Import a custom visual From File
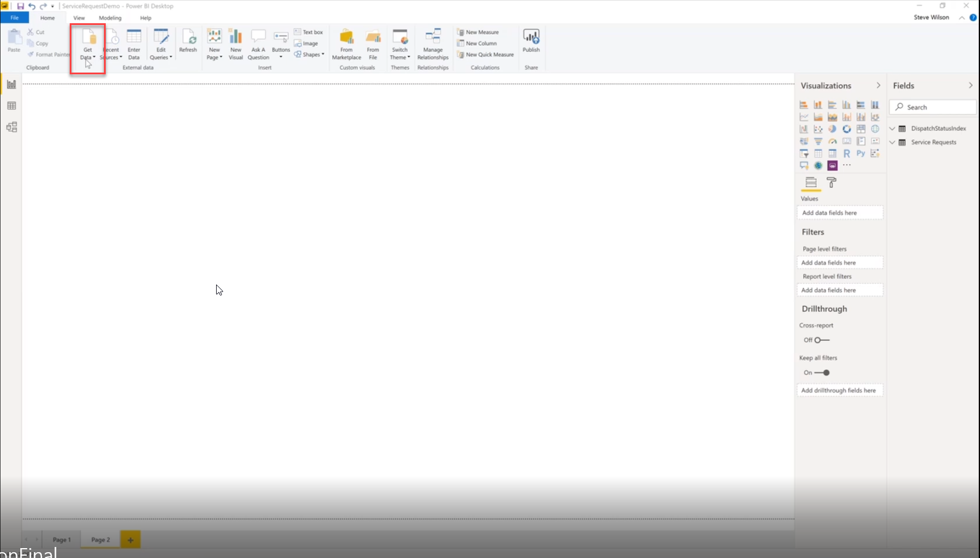Screen dimensions: 980x558 click(373, 45)
